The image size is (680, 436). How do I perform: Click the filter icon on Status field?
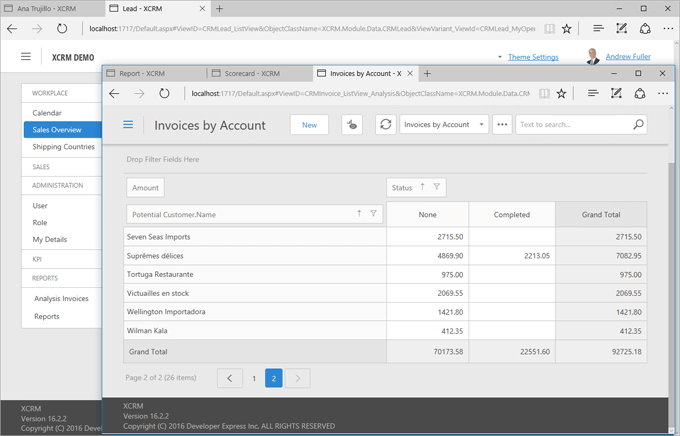(436, 187)
